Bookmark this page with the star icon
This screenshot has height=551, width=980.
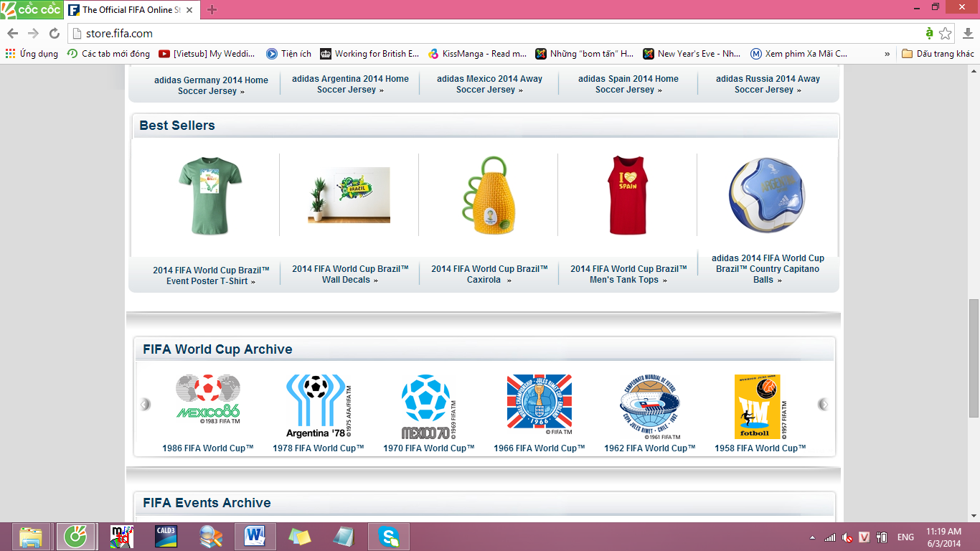[946, 34]
